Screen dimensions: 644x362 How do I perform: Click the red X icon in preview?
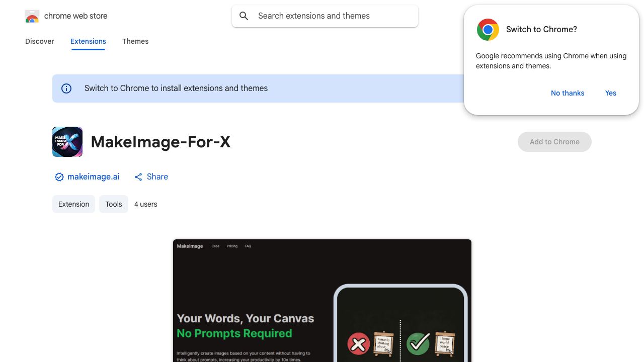tap(358, 344)
